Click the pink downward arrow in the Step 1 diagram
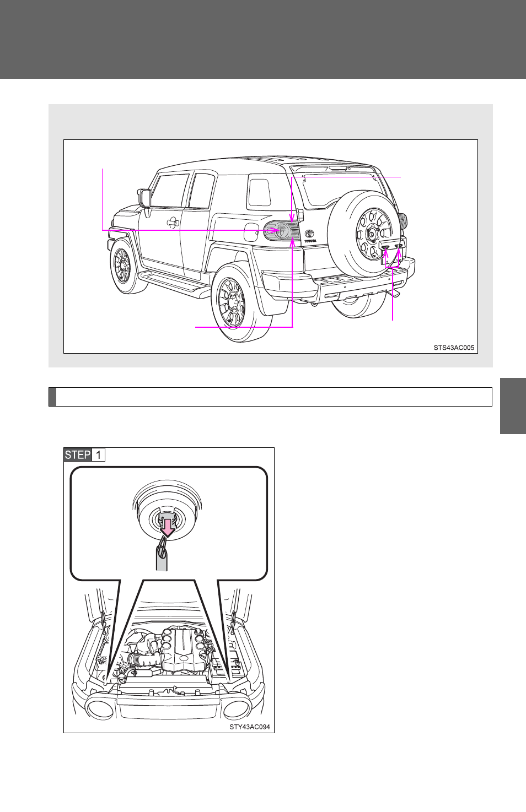 coord(167,527)
